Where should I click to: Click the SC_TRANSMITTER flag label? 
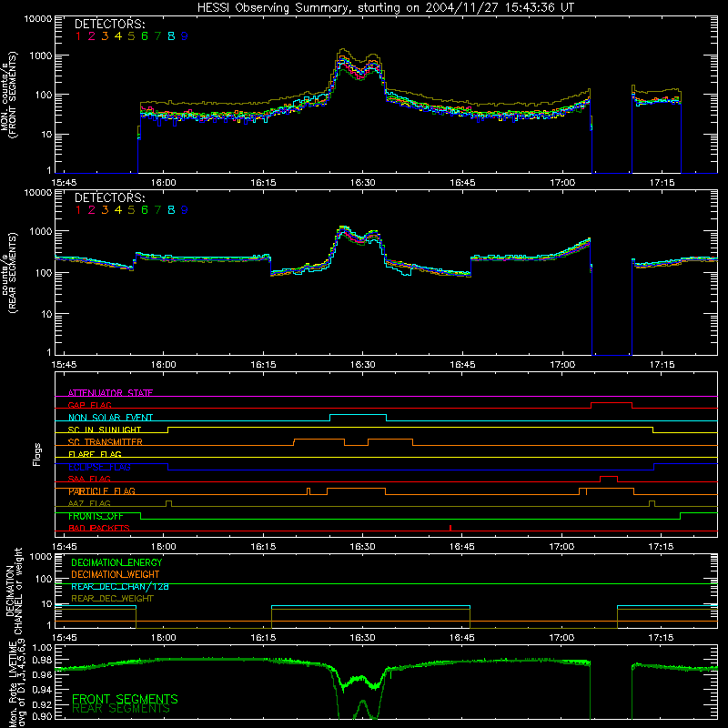[106, 442]
